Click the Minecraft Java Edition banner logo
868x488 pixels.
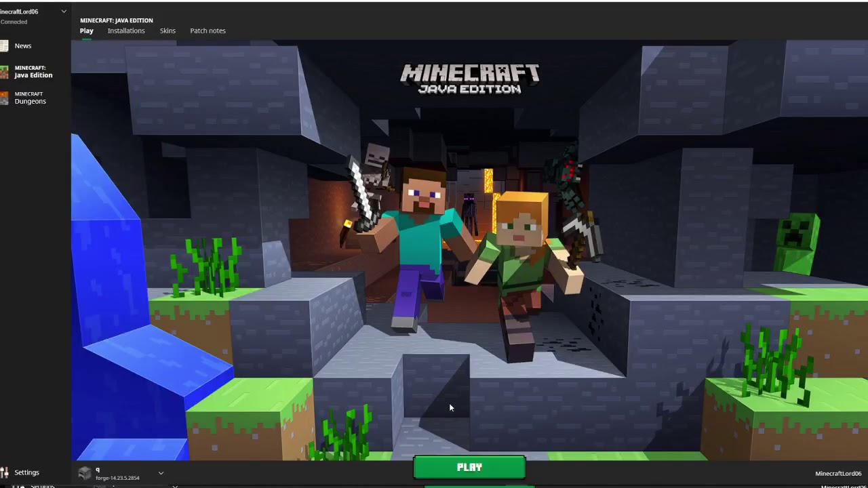point(470,79)
